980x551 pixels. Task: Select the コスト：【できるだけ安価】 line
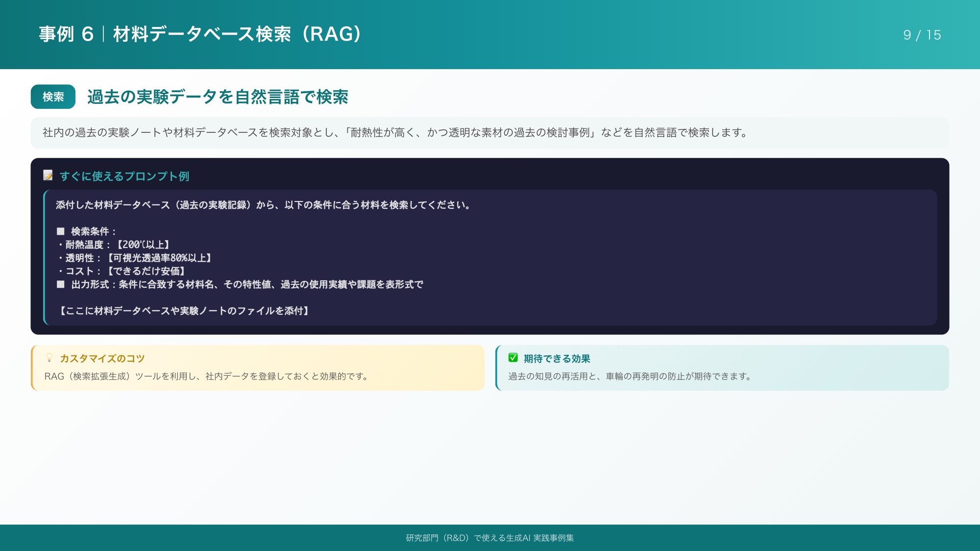coord(122,271)
